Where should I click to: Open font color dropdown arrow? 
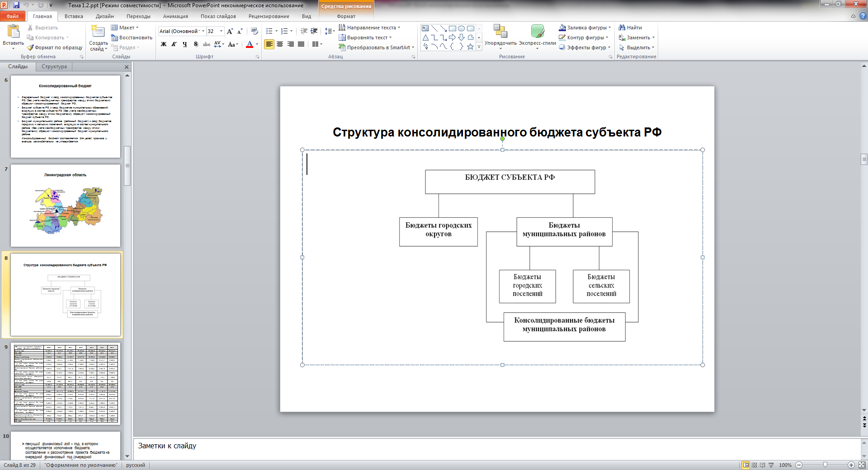pyautogui.click(x=257, y=44)
